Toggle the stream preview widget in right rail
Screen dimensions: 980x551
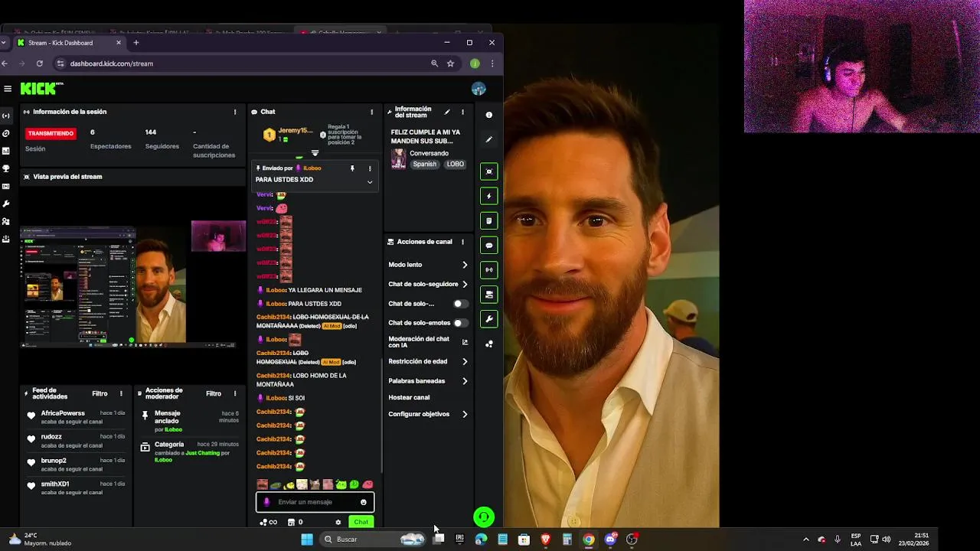click(489, 171)
